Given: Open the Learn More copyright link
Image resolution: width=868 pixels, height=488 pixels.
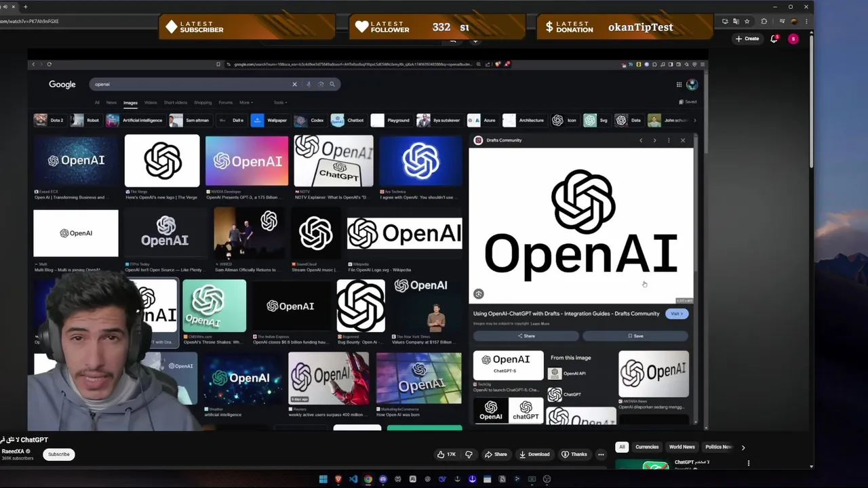Looking at the screenshot, I should [x=540, y=324].
